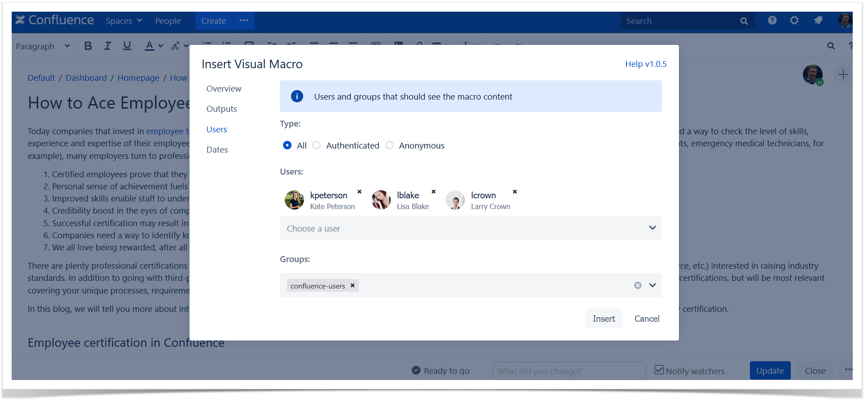
Task: Click the lcrown username text
Action: (x=483, y=195)
